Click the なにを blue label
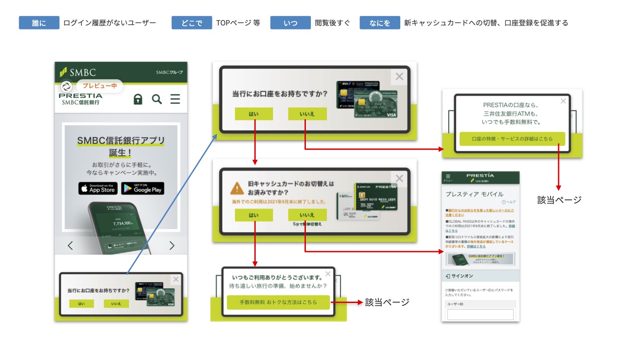Viewport: 644px width, 362px height. point(380,23)
